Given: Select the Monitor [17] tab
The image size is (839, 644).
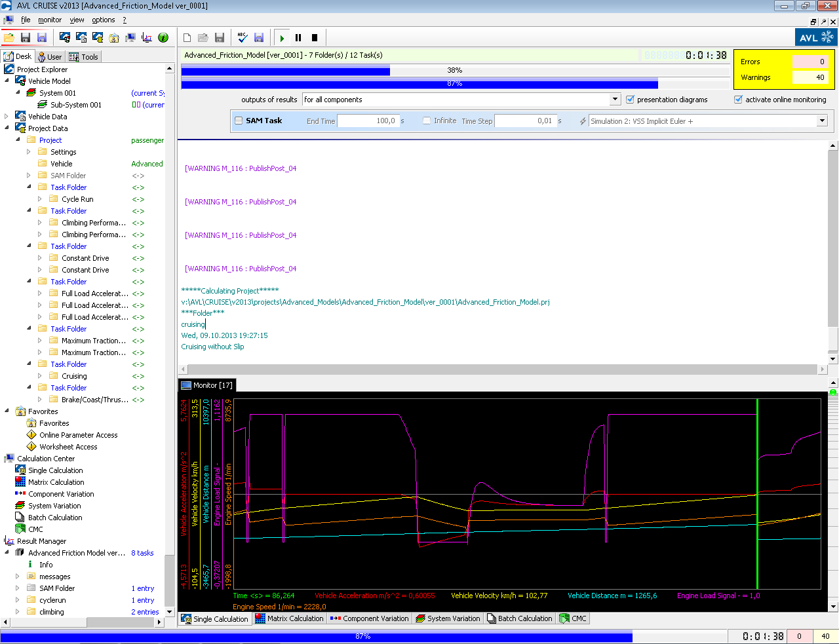Looking at the screenshot, I should (206, 385).
